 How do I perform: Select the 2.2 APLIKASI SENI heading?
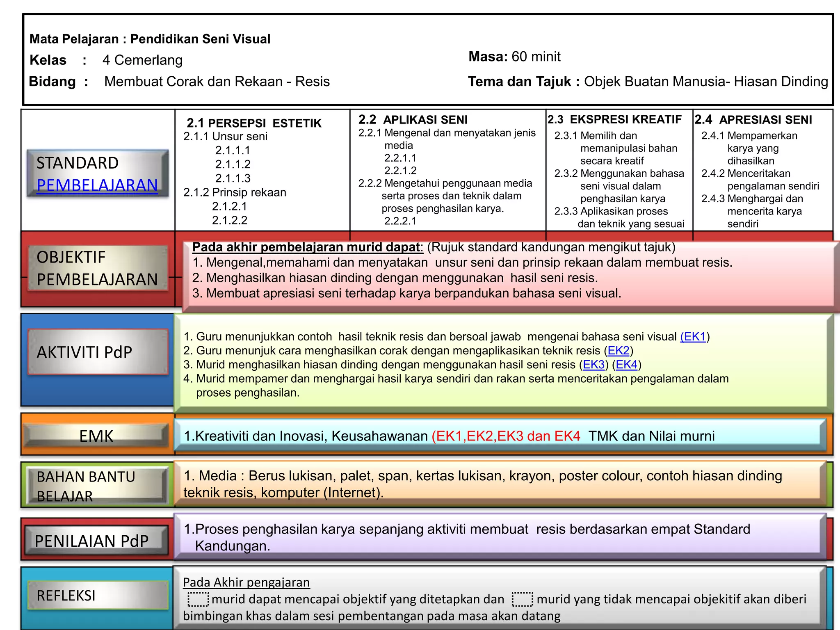tap(413, 120)
